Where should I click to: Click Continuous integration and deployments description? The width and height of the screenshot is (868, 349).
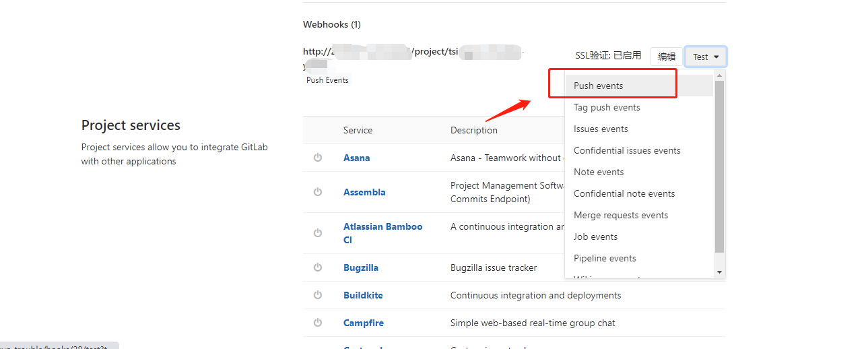tap(536, 295)
